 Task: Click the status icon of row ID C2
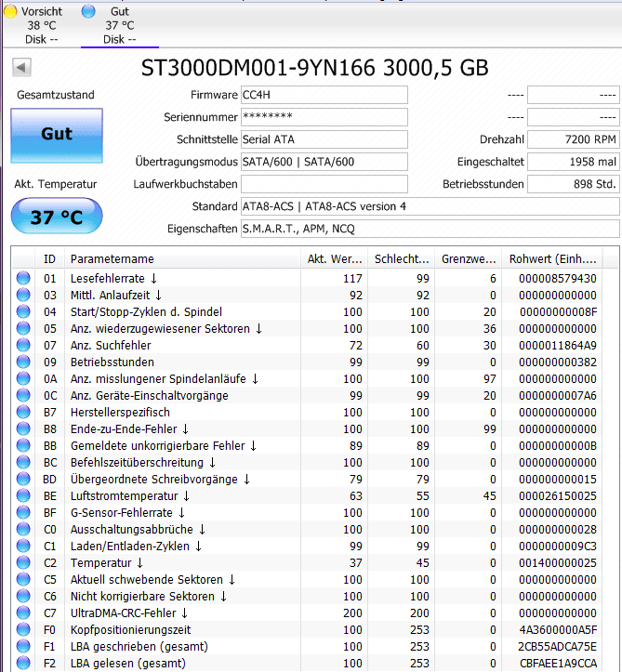pos(23,562)
